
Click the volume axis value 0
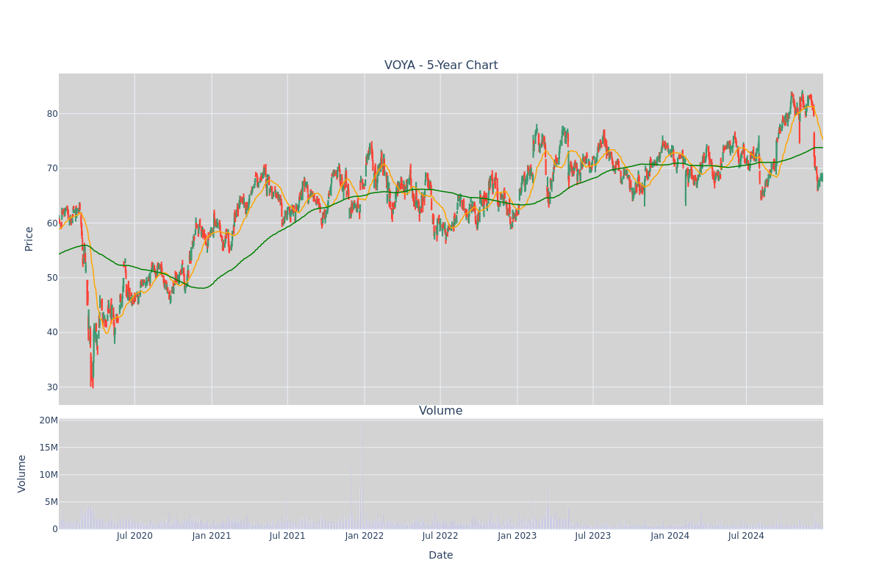[x=55, y=529]
